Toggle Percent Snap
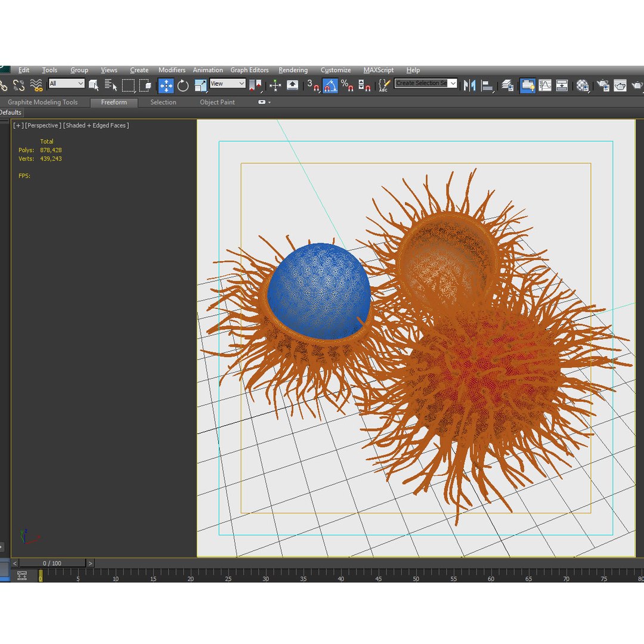This screenshot has width=644, height=644. (x=347, y=85)
